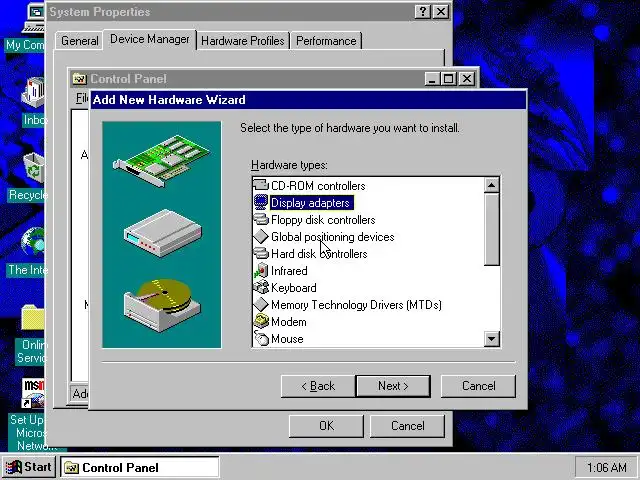This screenshot has height=480, width=640.
Task: Continue with the Next button
Action: pos(393,386)
